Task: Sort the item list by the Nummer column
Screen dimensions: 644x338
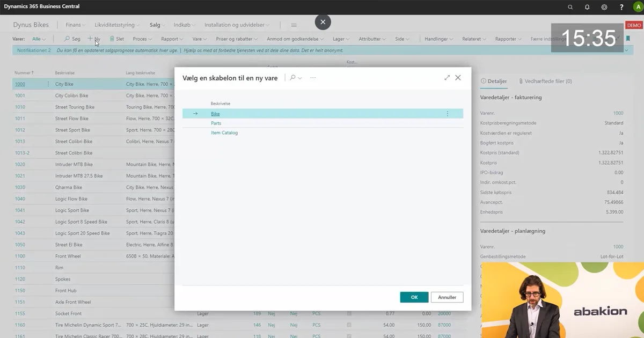Action: click(x=24, y=72)
